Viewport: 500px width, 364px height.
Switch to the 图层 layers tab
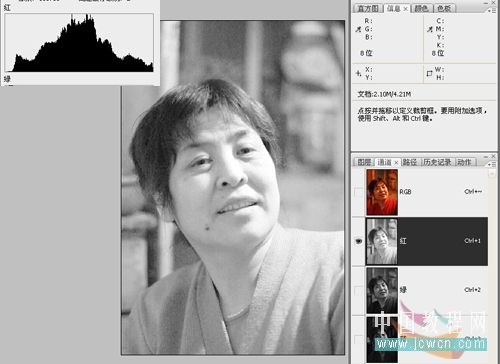[x=364, y=162]
